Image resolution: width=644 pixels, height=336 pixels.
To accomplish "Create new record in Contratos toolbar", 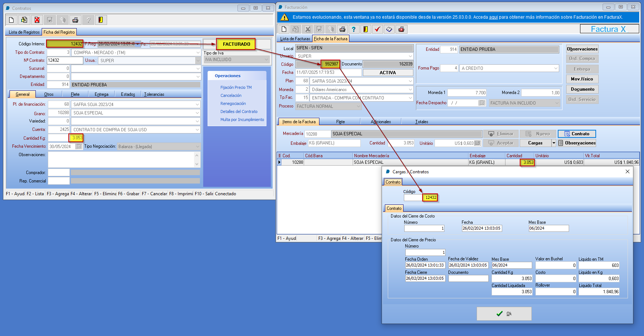I will point(11,20).
